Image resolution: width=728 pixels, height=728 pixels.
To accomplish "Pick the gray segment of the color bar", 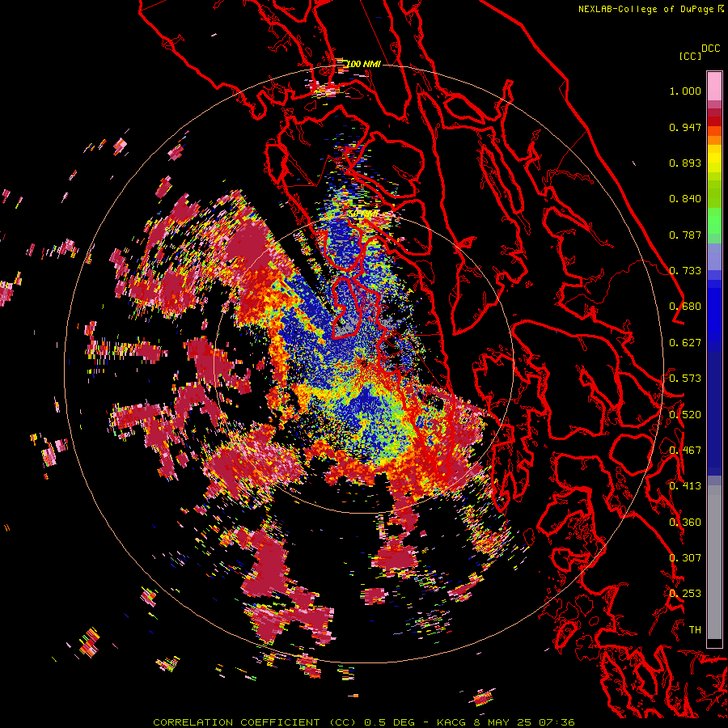I will [714, 562].
